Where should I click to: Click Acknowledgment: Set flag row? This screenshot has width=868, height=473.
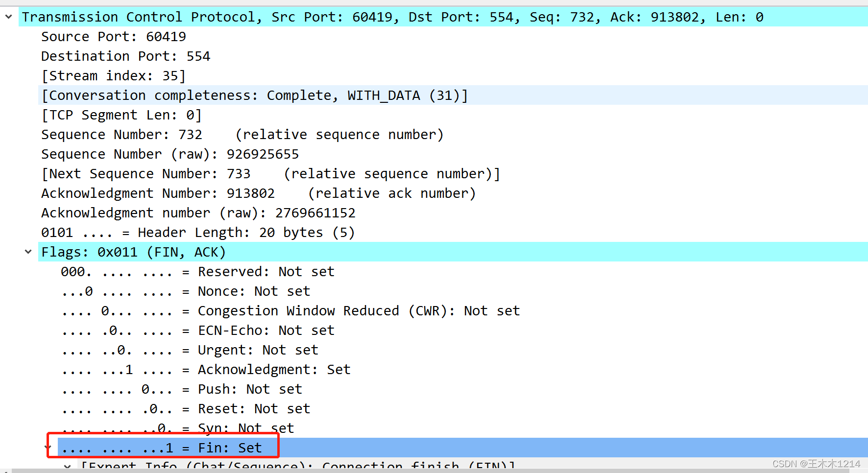pos(463,369)
